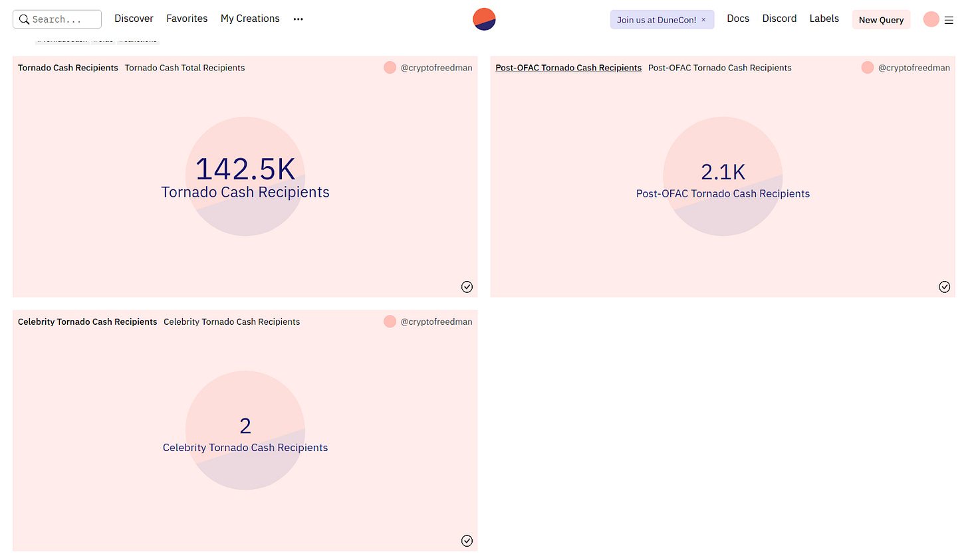The height and width of the screenshot is (560, 968).
Task: Click the New Query button
Action: [x=881, y=20]
